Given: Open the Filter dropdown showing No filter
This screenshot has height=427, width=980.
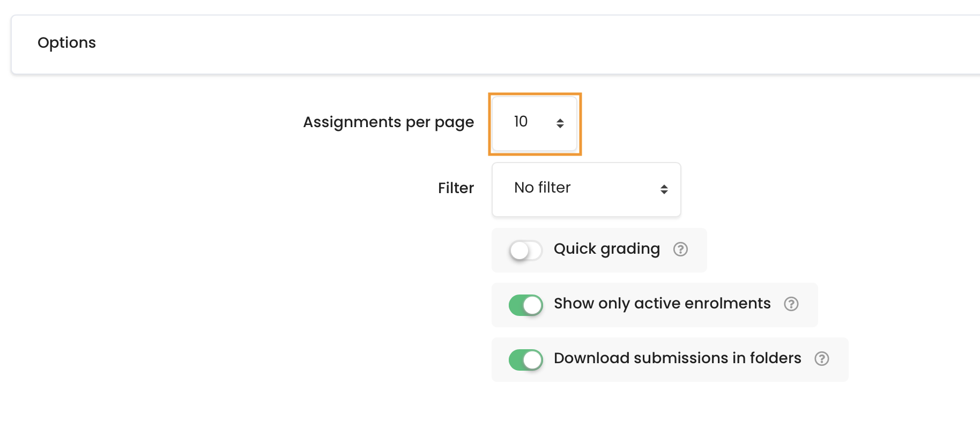Looking at the screenshot, I should [x=585, y=189].
